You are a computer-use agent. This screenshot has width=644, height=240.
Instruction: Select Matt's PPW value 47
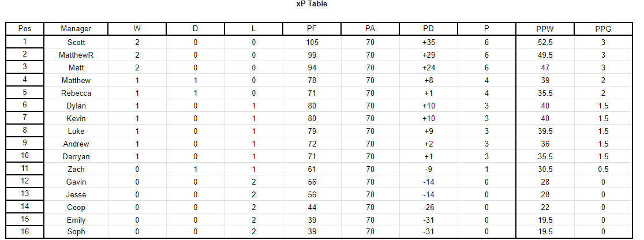(545, 67)
